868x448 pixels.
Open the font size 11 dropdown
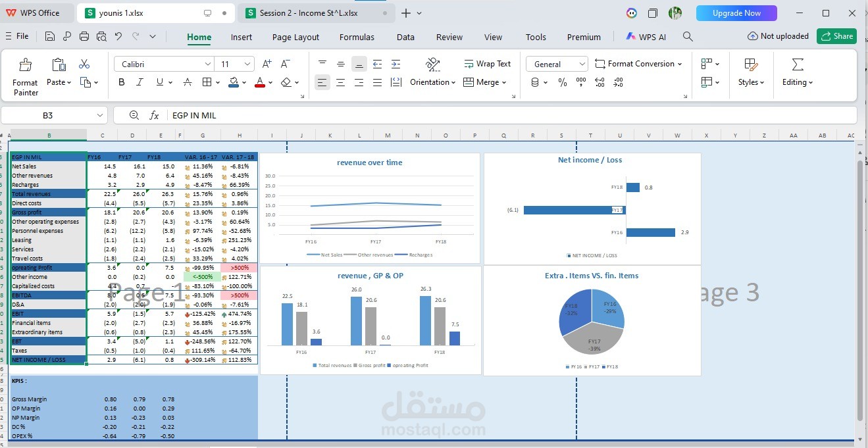point(247,64)
